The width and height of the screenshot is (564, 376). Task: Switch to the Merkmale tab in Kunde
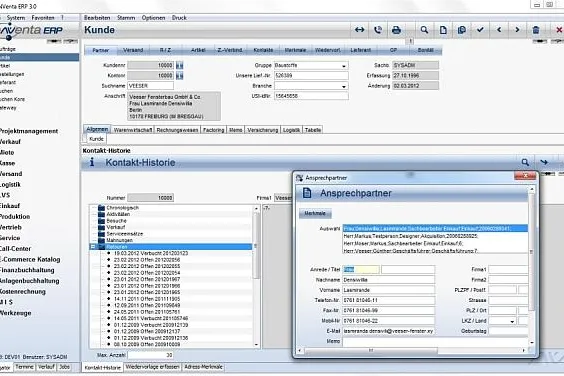coord(295,50)
